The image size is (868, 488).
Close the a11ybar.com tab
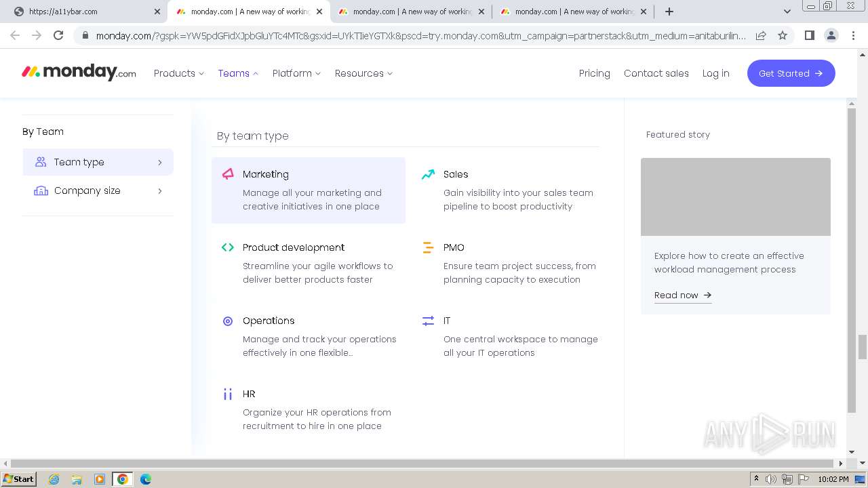(157, 12)
